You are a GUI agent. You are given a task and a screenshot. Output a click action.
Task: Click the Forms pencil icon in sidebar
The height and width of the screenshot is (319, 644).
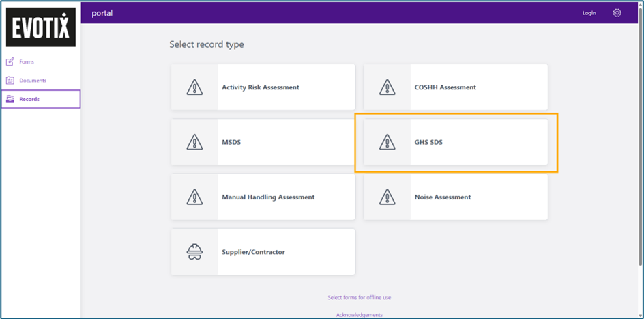click(x=10, y=61)
